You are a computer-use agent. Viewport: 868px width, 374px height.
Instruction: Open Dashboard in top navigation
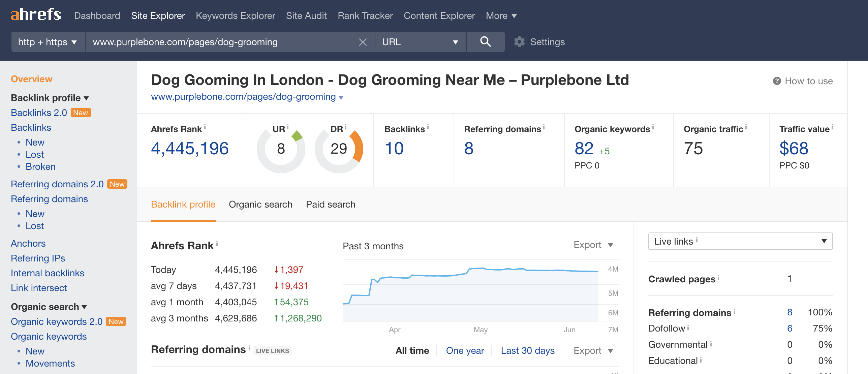tap(97, 15)
